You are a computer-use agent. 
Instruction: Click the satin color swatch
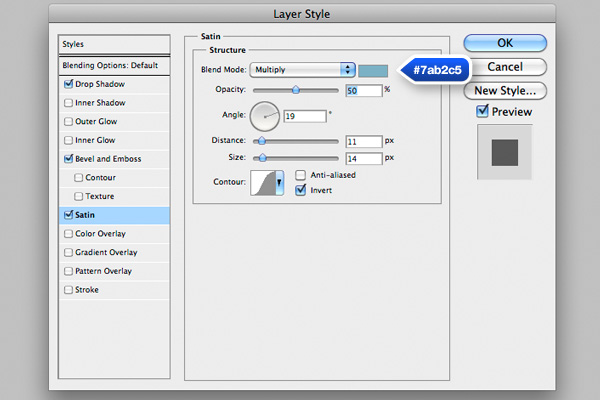tap(377, 70)
